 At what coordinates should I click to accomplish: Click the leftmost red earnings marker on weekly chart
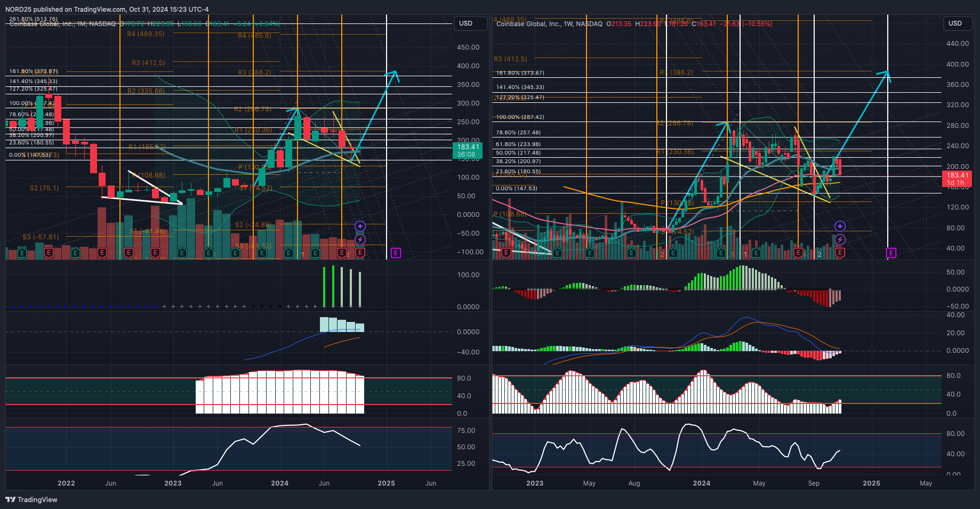(x=505, y=253)
